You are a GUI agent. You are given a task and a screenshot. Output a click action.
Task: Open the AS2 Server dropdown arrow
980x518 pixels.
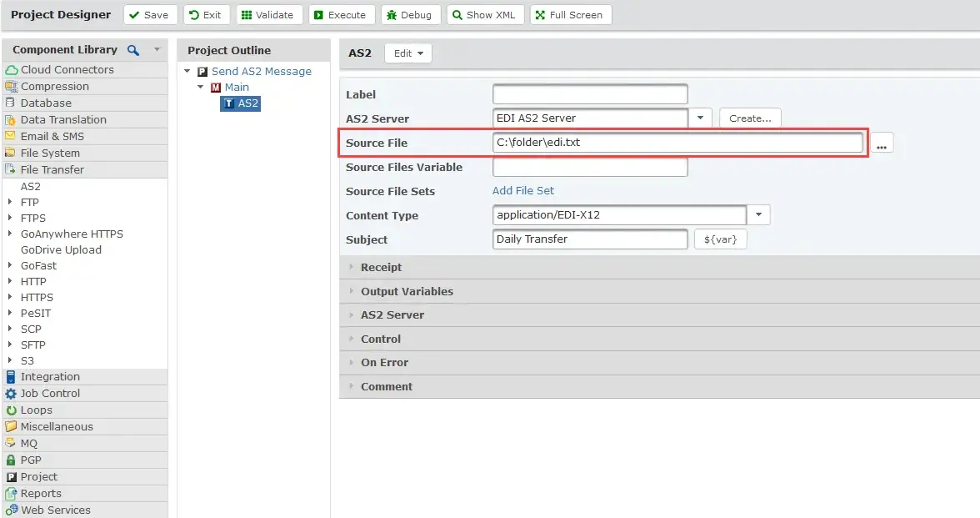tap(700, 118)
